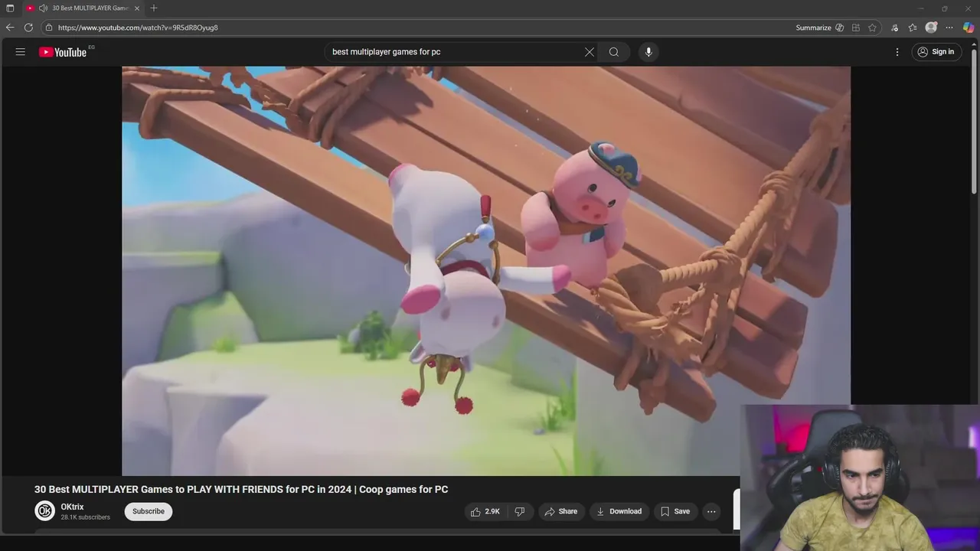Subscribe to the OKtrix channel
980x551 pixels.
click(x=149, y=511)
